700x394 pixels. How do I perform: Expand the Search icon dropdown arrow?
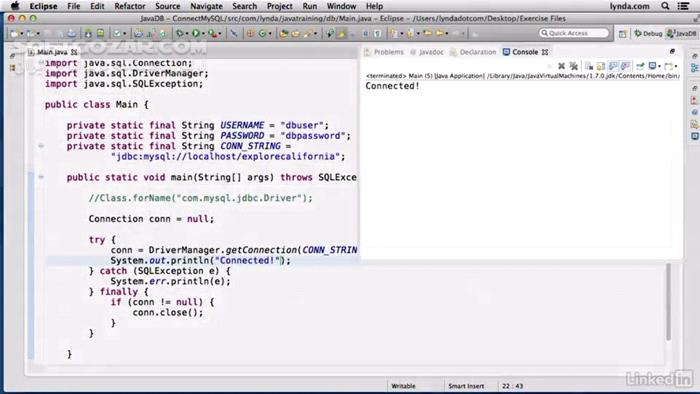coord(315,33)
